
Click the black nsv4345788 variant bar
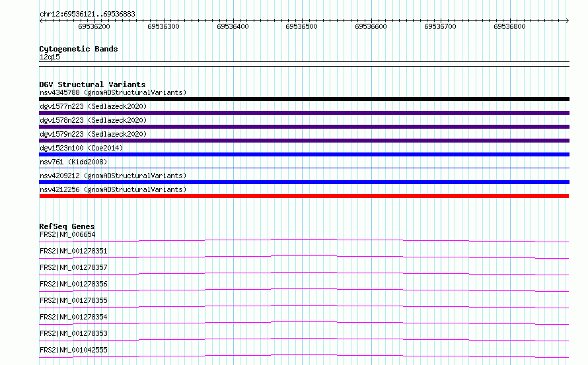(304, 99)
